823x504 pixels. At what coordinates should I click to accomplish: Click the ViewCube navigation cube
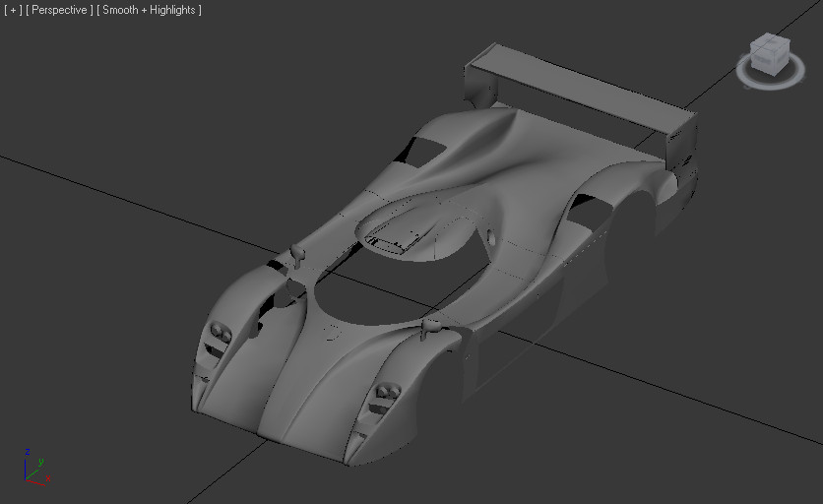click(770, 53)
